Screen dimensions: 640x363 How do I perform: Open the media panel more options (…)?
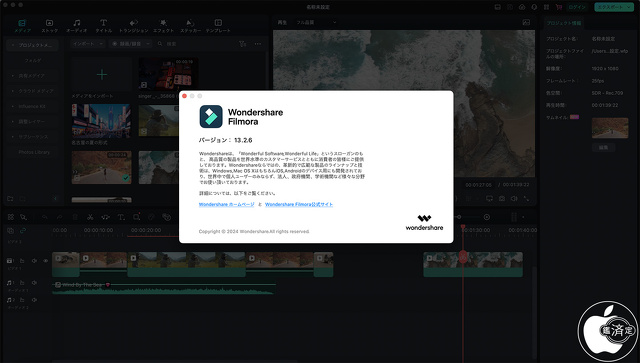(258, 43)
